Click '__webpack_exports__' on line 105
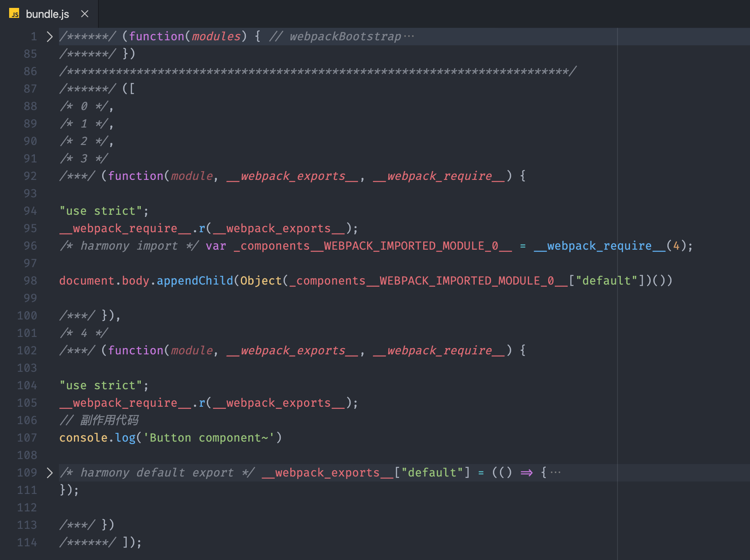Screen dimensions: 750x560 pos(279,403)
